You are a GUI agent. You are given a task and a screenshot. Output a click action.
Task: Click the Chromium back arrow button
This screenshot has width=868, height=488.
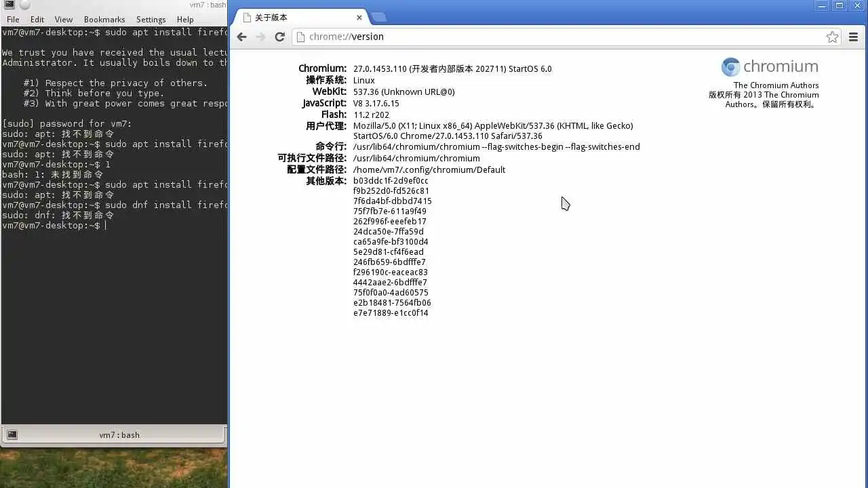pyautogui.click(x=242, y=37)
